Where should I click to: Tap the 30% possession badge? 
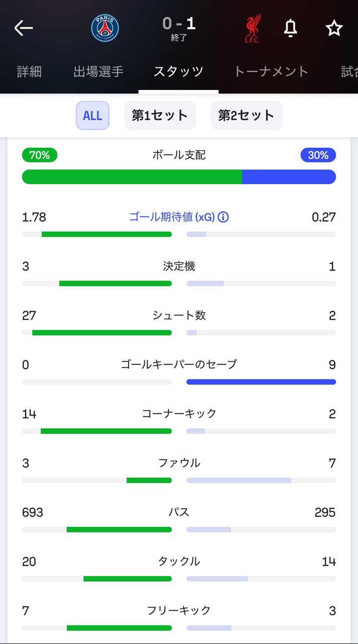coord(318,155)
